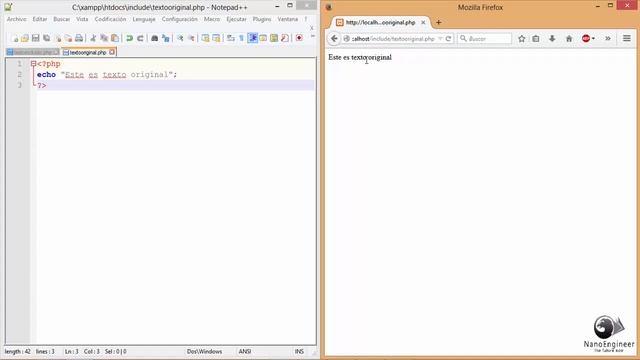
Task: Toggle Word Wrap in the toolbar
Action: point(231,38)
